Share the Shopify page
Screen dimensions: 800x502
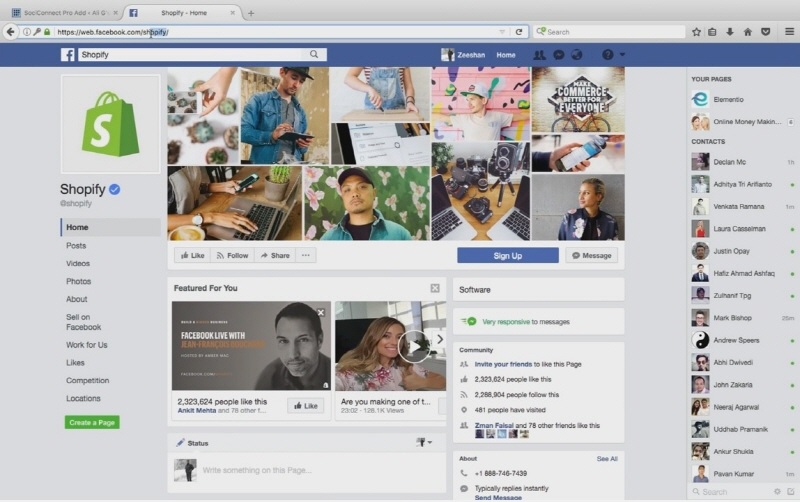[275, 255]
